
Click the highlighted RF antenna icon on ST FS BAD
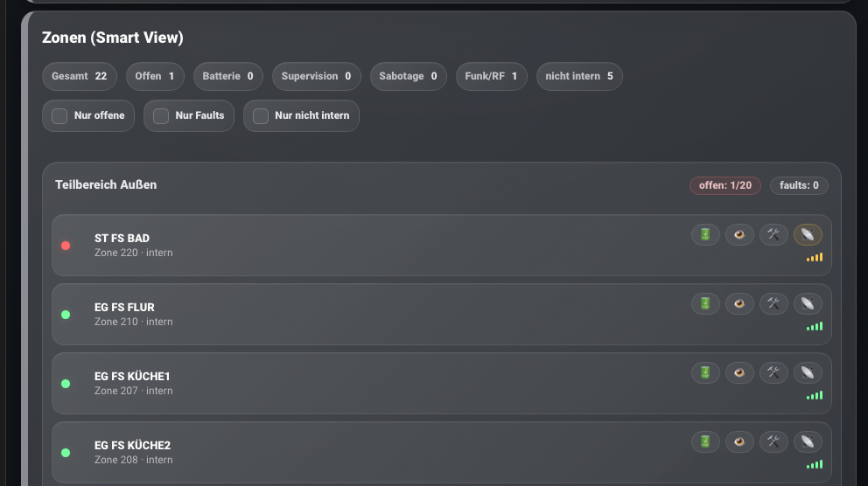click(x=808, y=234)
